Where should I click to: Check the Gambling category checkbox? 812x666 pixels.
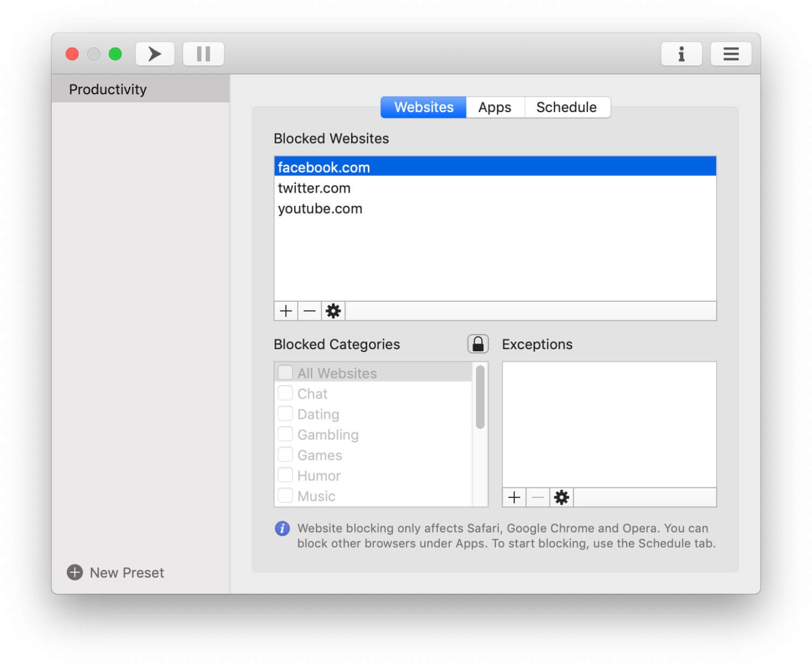click(286, 434)
